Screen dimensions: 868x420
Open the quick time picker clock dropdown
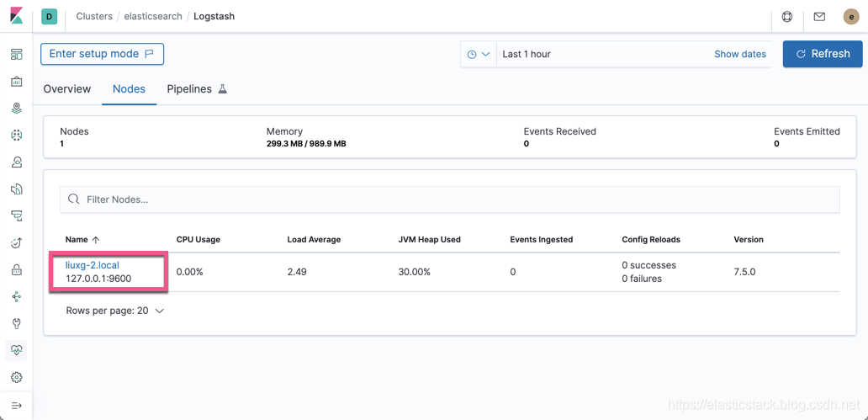479,55
